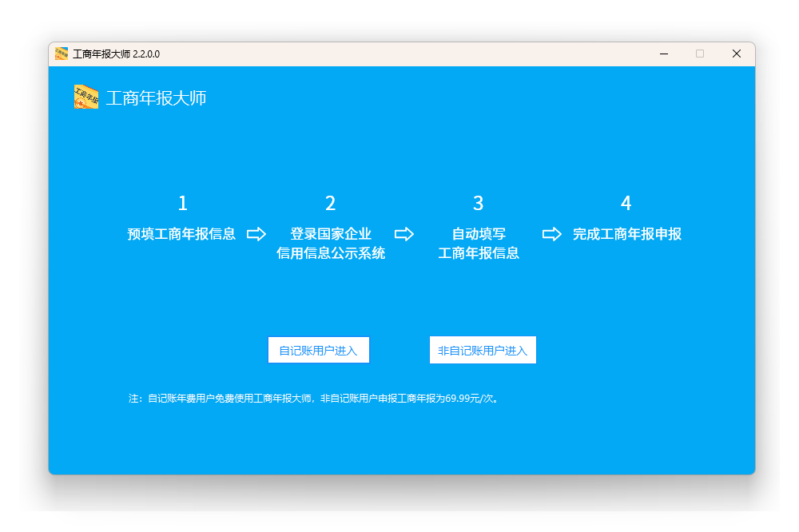799x532 pixels.
Task: Select the 完成工商年报申报 step label
Action: click(x=627, y=234)
